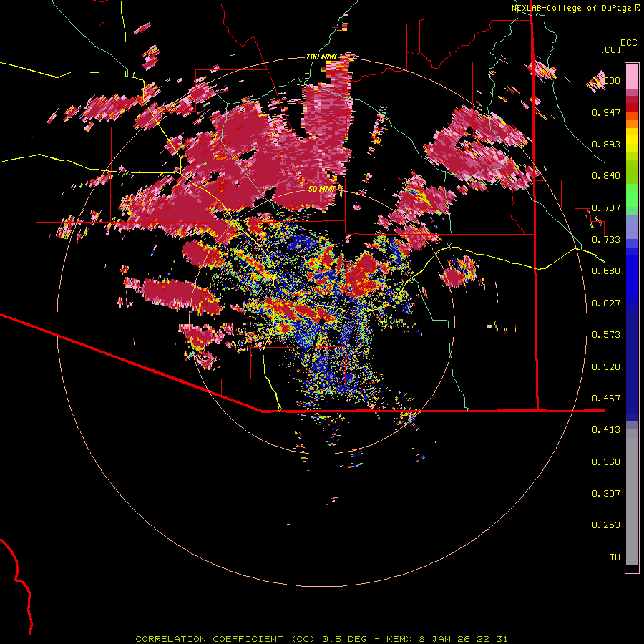Pick the gray band of the color bar
The height and width of the screenshot is (644, 644).
point(632,497)
